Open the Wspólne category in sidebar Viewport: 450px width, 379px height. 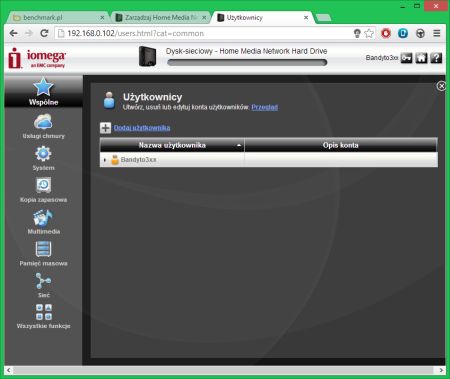pyautogui.click(x=43, y=91)
